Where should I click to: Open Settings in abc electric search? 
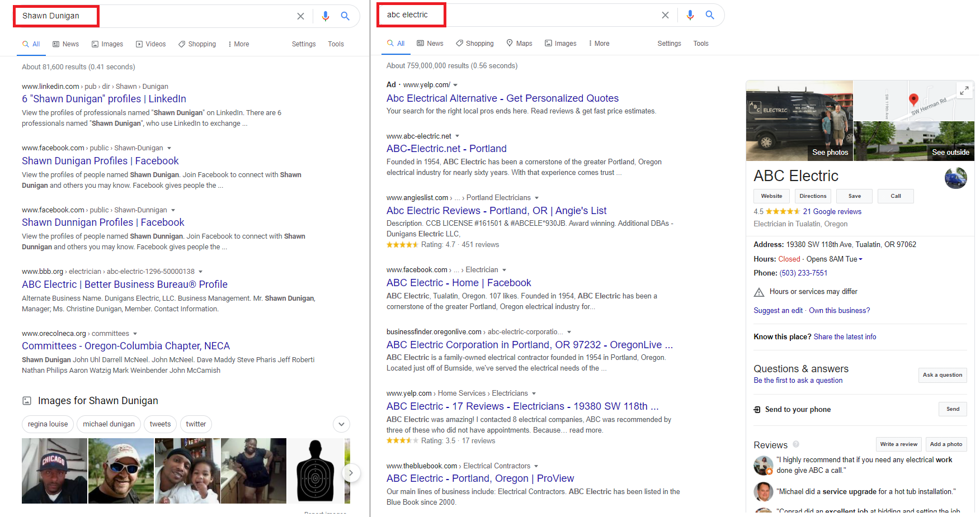click(669, 44)
